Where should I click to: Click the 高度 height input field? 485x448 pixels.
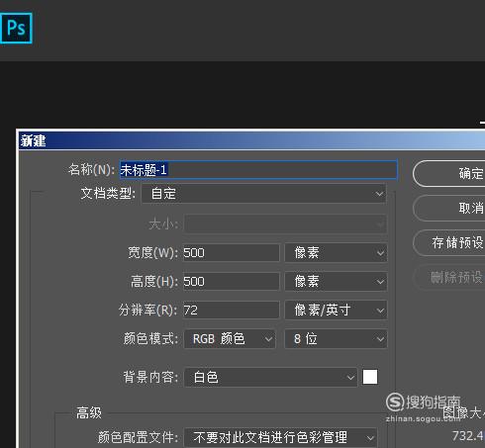(x=232, y=282)
